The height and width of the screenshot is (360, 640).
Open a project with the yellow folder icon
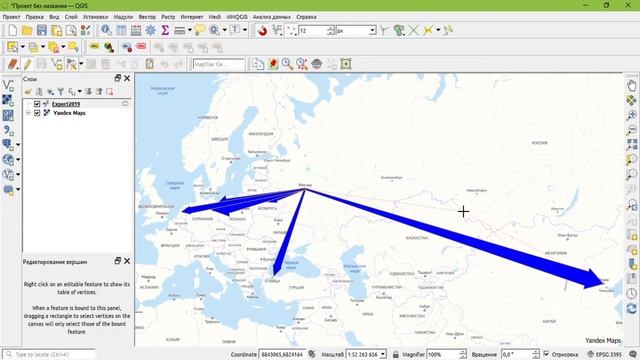click(x=27, y=31)
